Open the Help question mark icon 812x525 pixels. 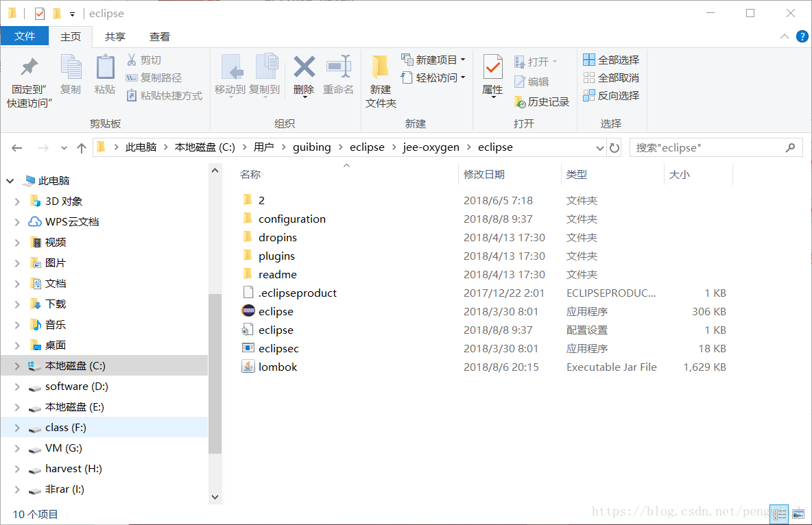click(802, 36)
